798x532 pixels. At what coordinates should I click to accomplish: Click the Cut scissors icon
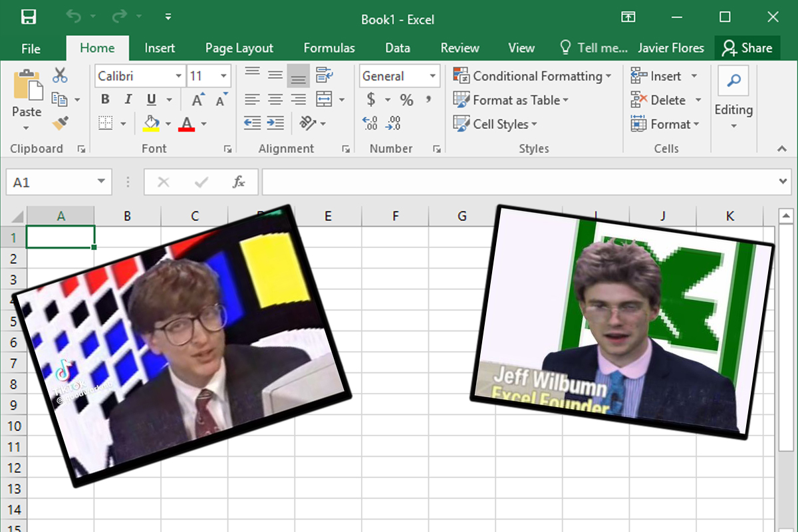click(x=60, y=76)
